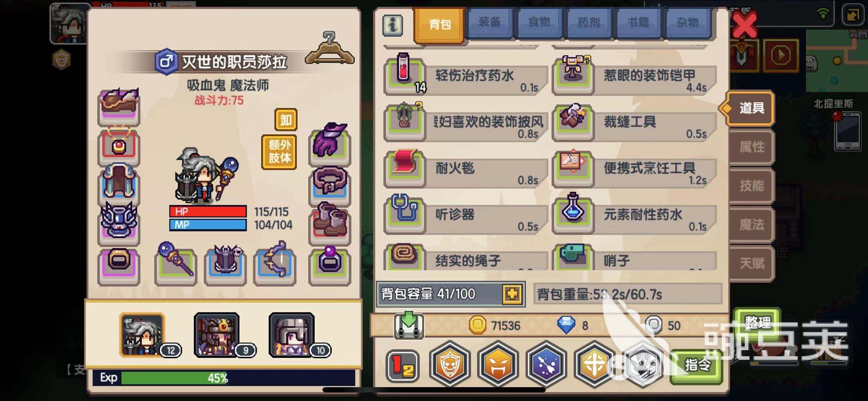Viewport: 868px width, 401px height.
Task: Open the 技能 skills side tab
Action: [751, 185]
